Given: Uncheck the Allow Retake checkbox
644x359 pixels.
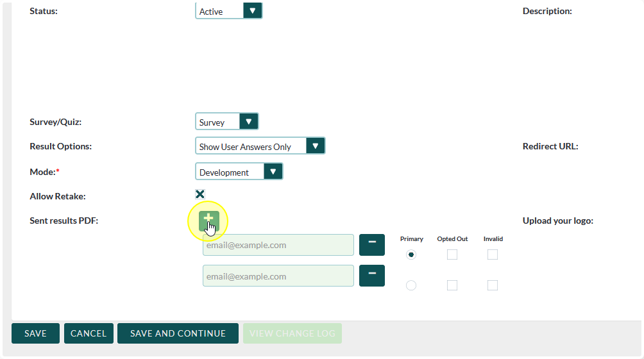Looking at the screenshot, I should pos(200,194).
